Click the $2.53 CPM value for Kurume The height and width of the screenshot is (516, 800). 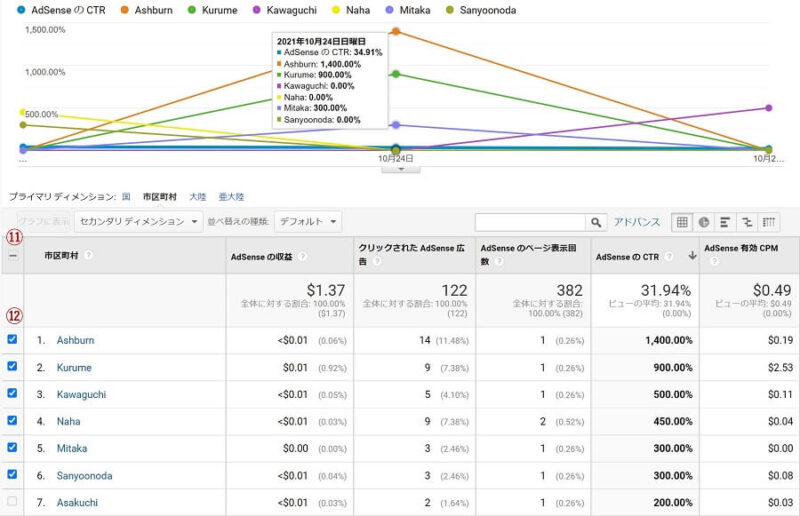(781, 367)
